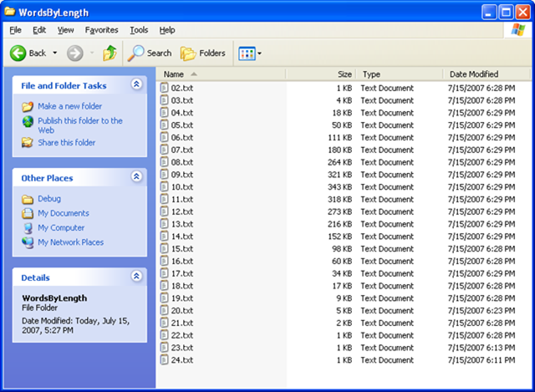Collapse the Other Places panel
Viewport: 535px width, 392px height.
coord(137,177)
